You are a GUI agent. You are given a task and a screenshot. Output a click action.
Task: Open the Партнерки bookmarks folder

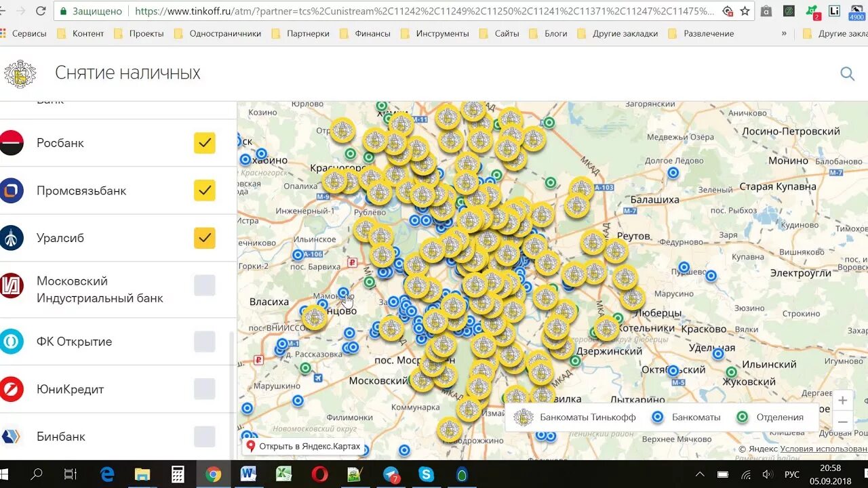click(300, 33)
